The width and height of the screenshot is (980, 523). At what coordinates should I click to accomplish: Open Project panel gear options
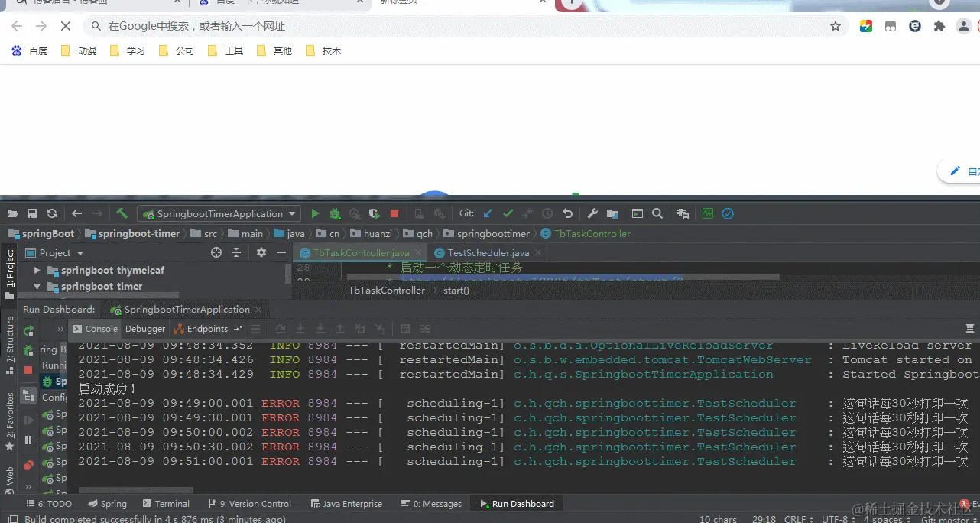tap(261, 253)
